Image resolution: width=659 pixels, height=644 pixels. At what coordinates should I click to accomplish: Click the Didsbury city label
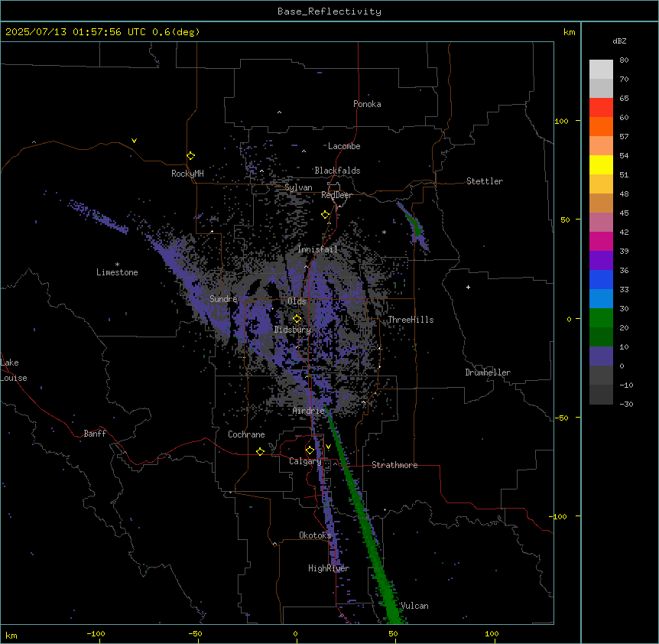[292, 330]
